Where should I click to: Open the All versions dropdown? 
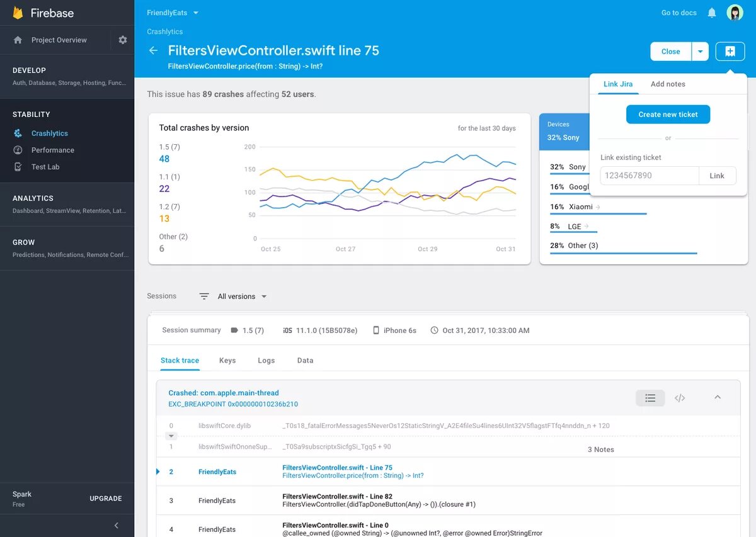[243, 297]
